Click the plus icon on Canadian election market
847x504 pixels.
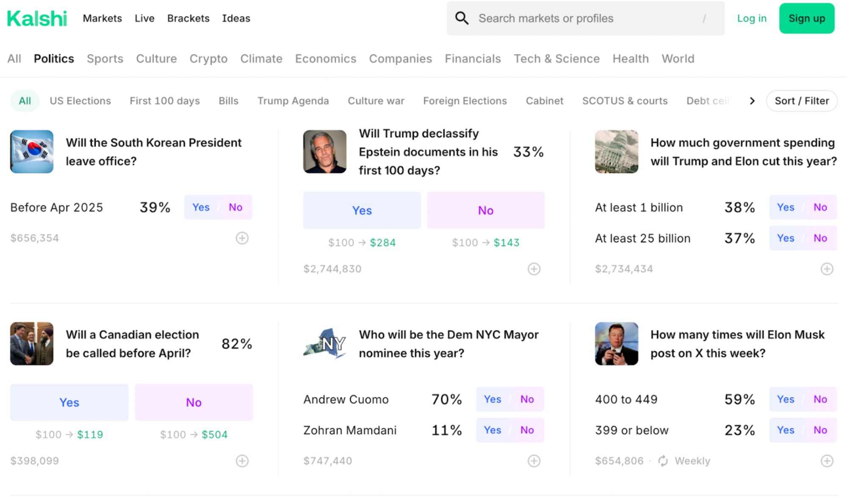pyautogui.click(x=242, y=461)
